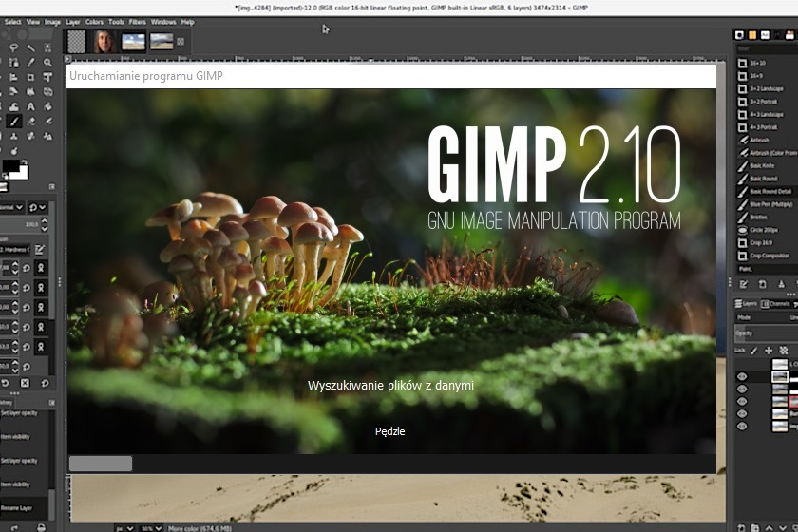The image size is (798, 532).
Task: Toggle visibility eye of the second layer
Action: 743,389
